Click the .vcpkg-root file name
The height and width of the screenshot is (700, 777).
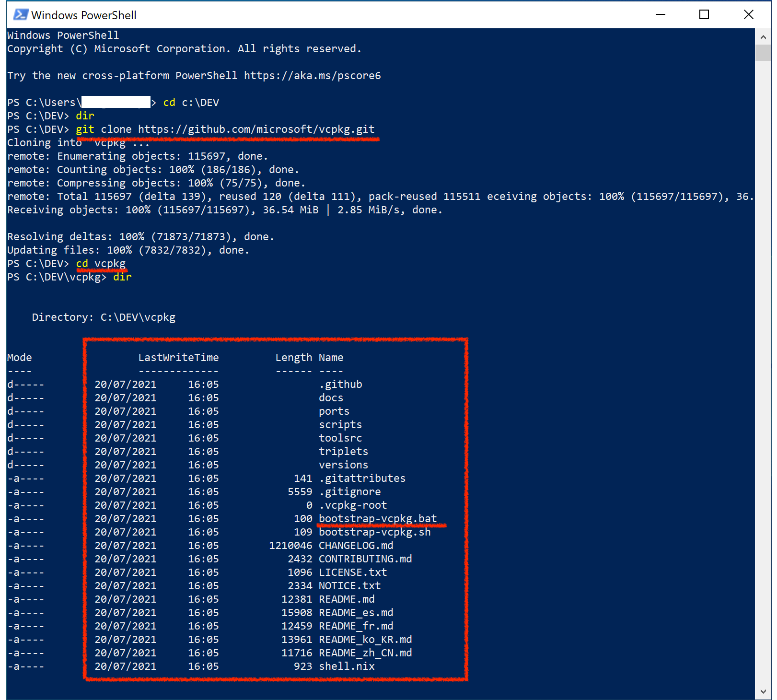click(x=353, y=505)
